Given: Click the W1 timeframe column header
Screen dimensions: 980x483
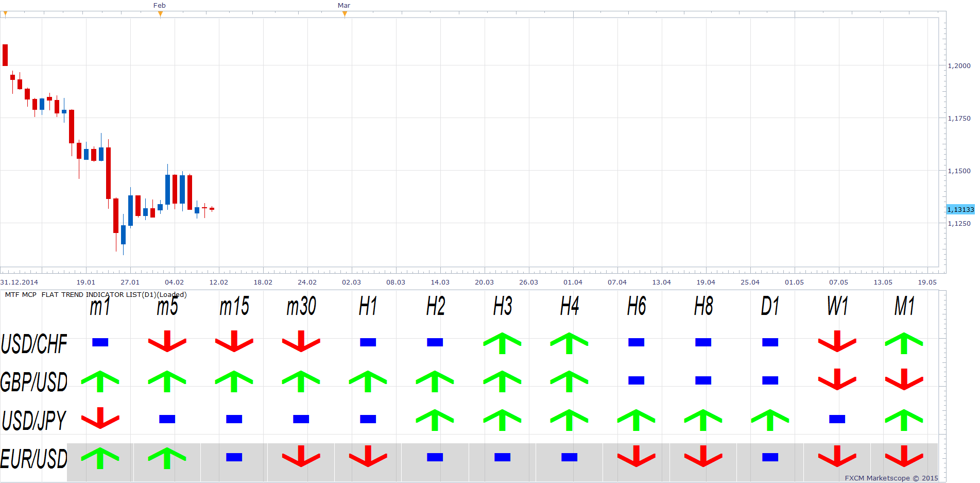Looking at the screenshot, I should 837,306.
